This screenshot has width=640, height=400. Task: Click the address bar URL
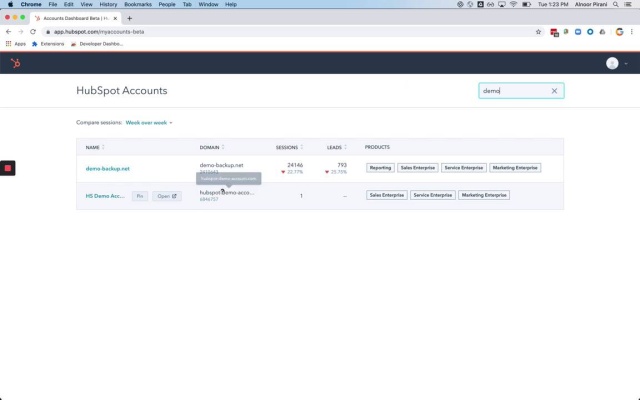99,32
